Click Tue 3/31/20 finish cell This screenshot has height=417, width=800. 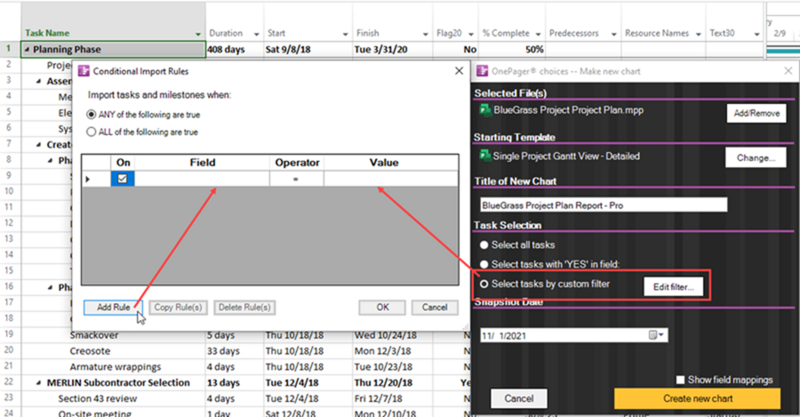393,50
